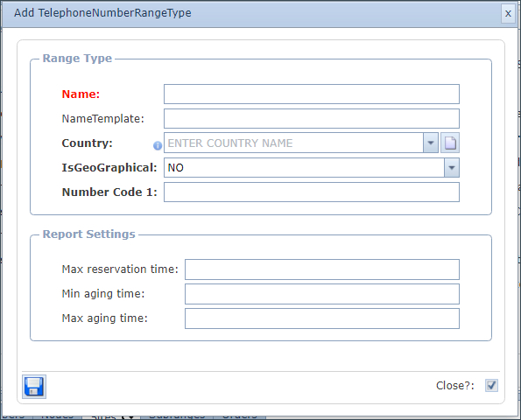The image size is (521, 420).
Task: Click the red Name label
Action: [81, 94]
